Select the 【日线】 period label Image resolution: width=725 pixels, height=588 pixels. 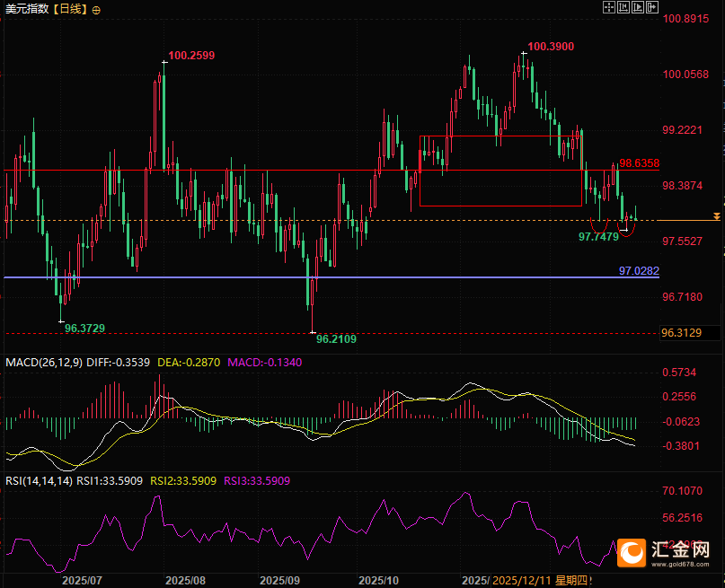70,9
